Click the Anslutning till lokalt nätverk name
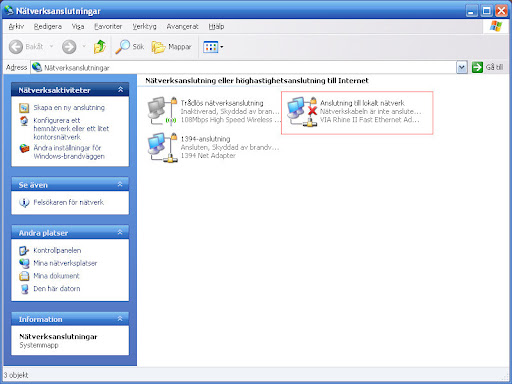The image size is (512, 384). pos(362,103)
